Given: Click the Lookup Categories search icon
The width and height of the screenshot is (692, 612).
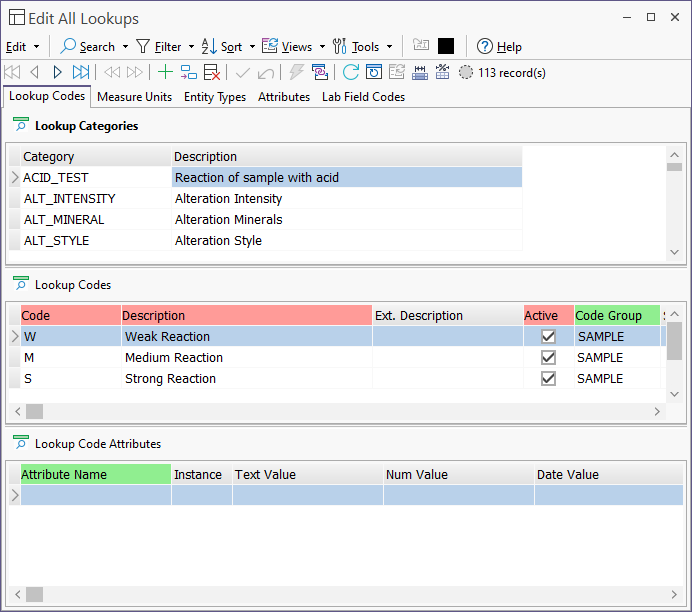Looking at the screenshot, I should point(20,125).
